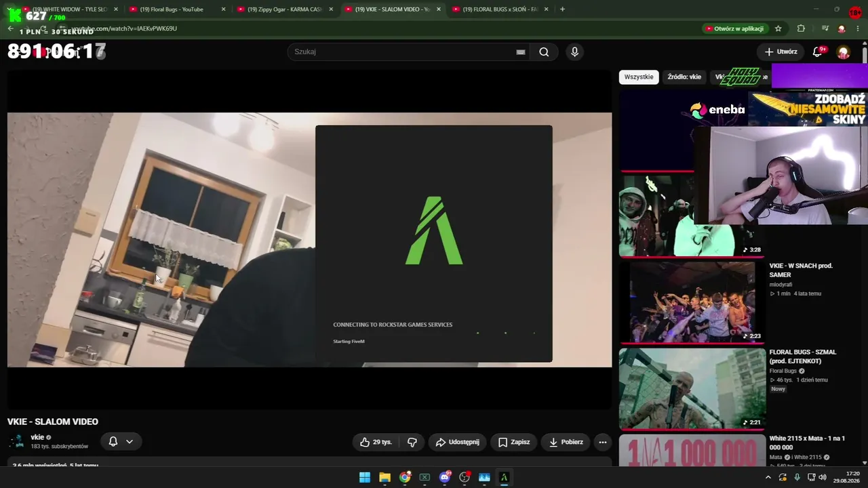Screen dimensions: 868x488
Task: Click the 'Utwórz' create button
Action: (781, 52)
